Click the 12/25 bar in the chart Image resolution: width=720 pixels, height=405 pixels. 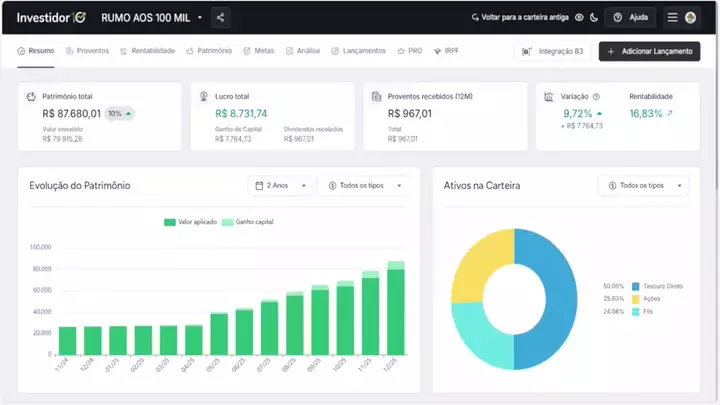(x=396, y=310)
